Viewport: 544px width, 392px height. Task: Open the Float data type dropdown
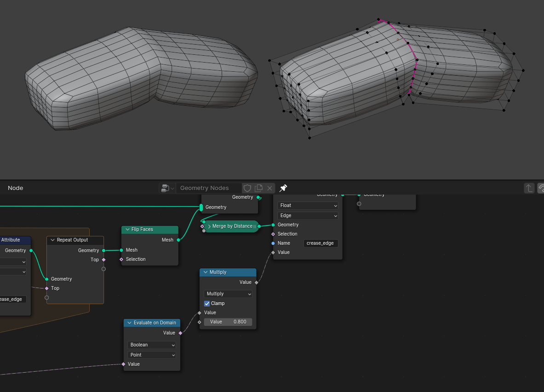coord(307,206)
